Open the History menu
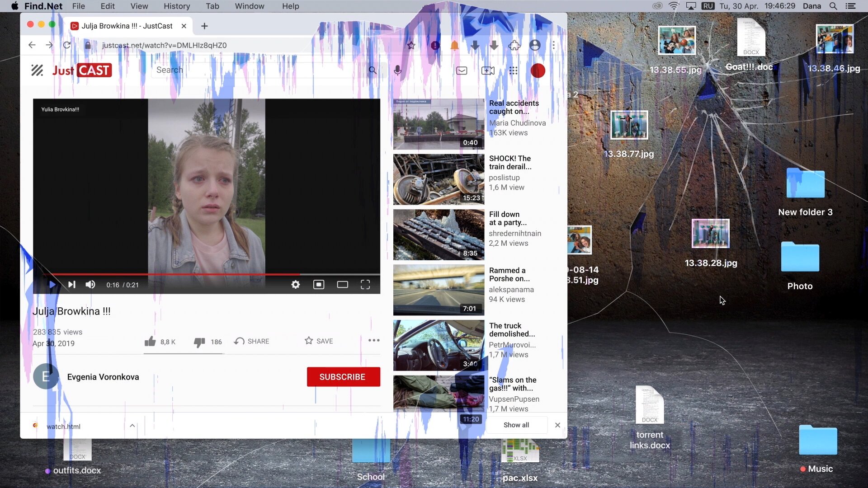The image size is (868, 488). click(177, 6)
